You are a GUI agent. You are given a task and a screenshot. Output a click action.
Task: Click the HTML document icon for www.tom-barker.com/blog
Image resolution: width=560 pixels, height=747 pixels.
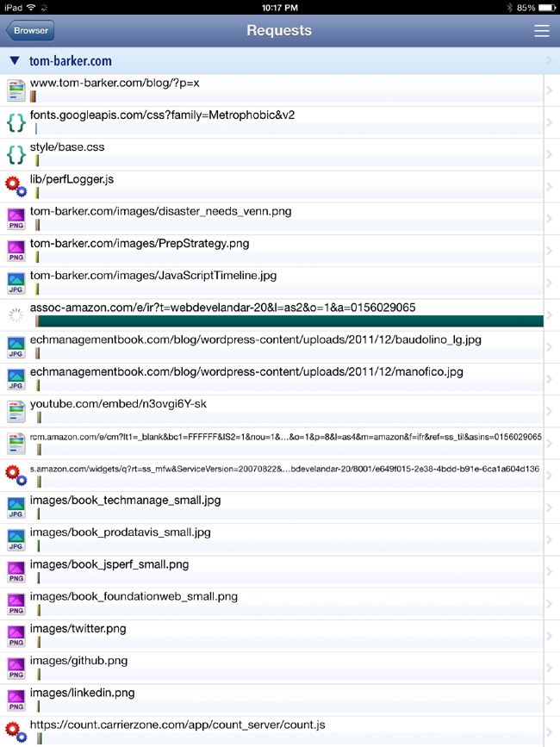point(16,90)
